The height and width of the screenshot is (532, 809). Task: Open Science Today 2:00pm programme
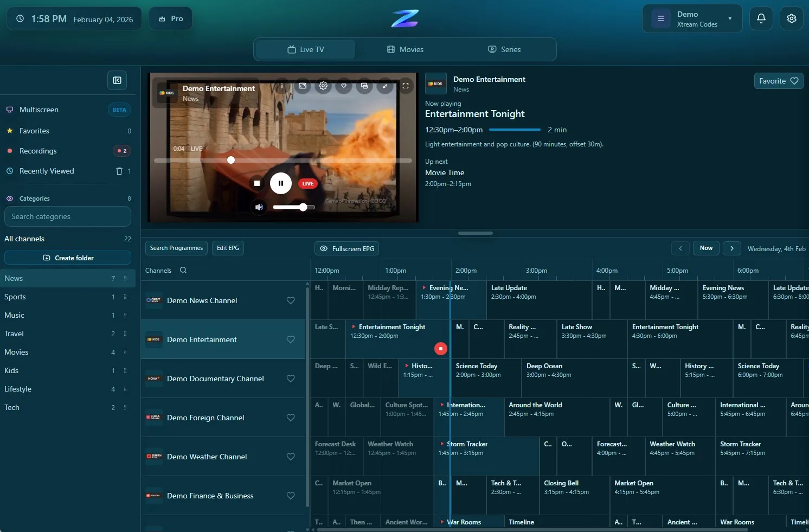(486, 378)
